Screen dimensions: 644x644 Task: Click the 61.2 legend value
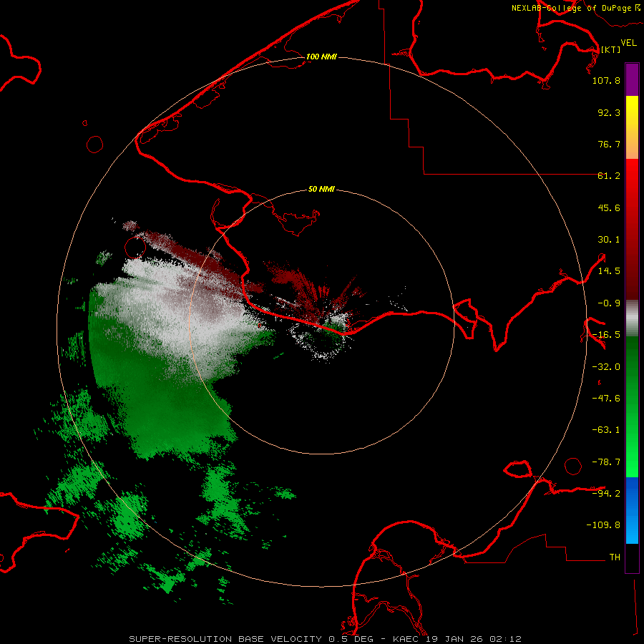pyautogui.click(x=609, y=176)
